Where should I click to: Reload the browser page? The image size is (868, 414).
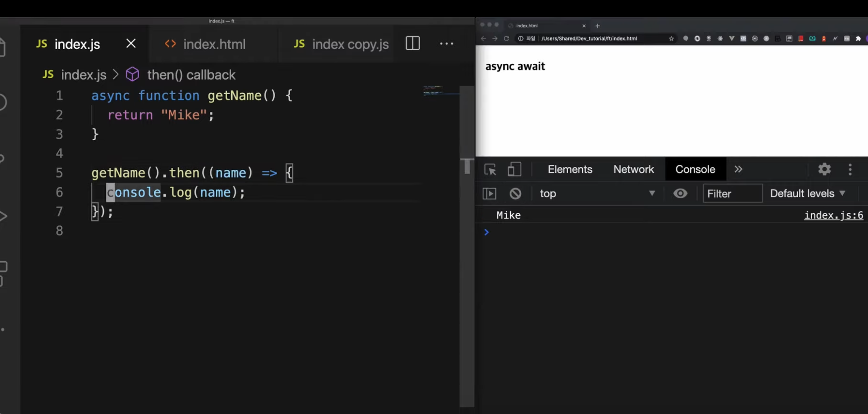coord(506,39)
